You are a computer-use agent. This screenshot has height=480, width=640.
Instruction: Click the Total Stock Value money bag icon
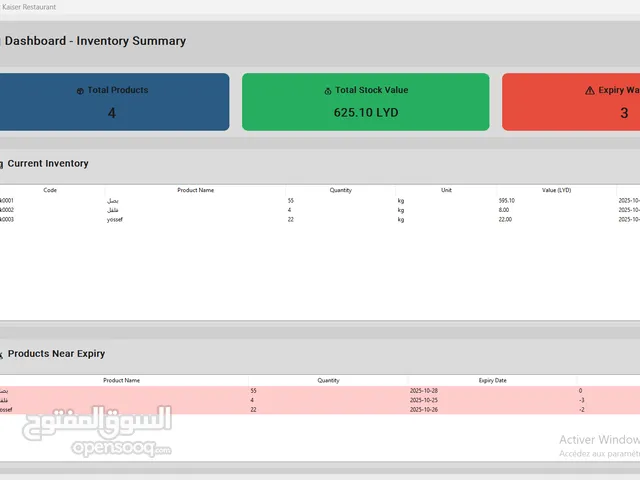(328, 91)
